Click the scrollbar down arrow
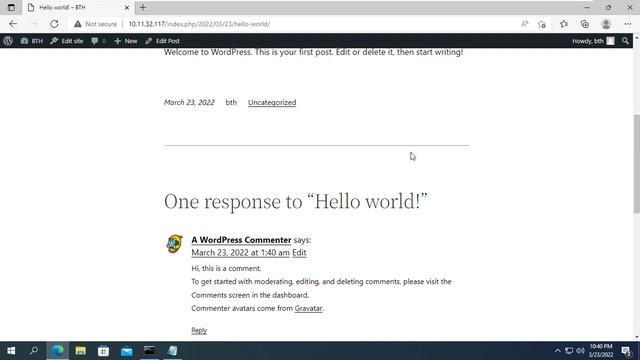This screenshot has width=640, height=360. point(636,337)
